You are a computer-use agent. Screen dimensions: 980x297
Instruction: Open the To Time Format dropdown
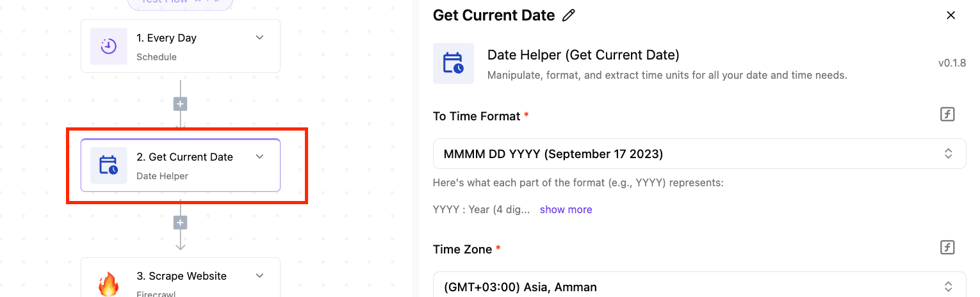699,154
